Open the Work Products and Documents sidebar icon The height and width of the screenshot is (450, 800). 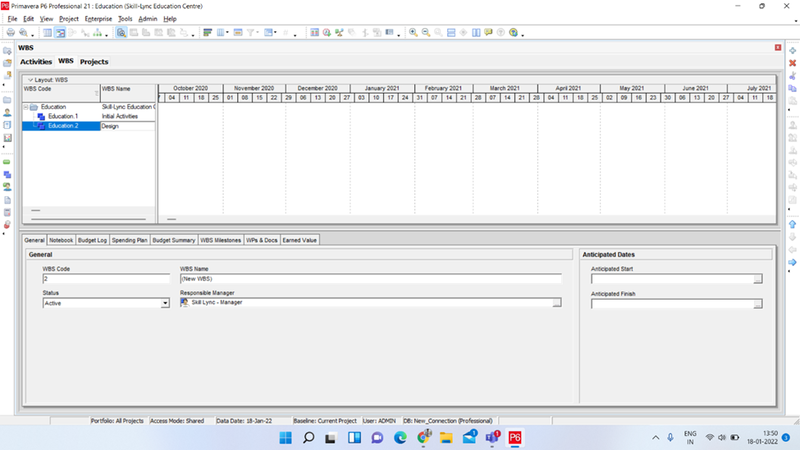point(7,199)
